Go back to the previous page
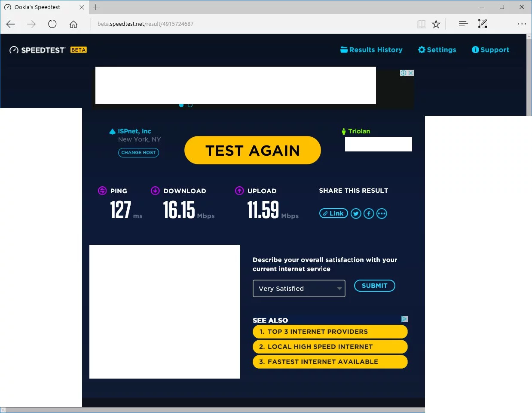Viewport: 532px width, 413px height. 11,24
